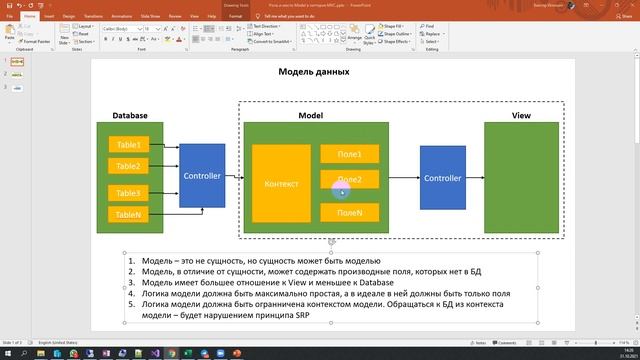Viewport: 640px width, 360px height.
Task: Open the Layout dropdown
Action: tap(83, 26)
